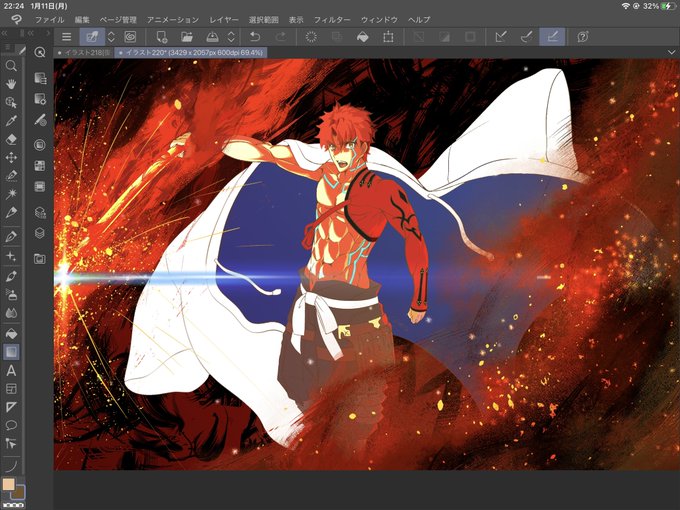Select the Selection pen tool
The image size is (680, 510).
click(11, 176)
